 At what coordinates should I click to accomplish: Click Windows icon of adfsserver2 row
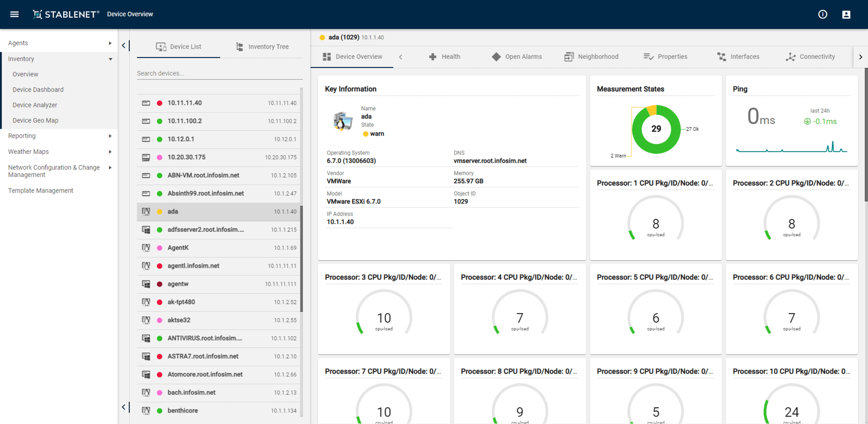click(x=146, y=230)
